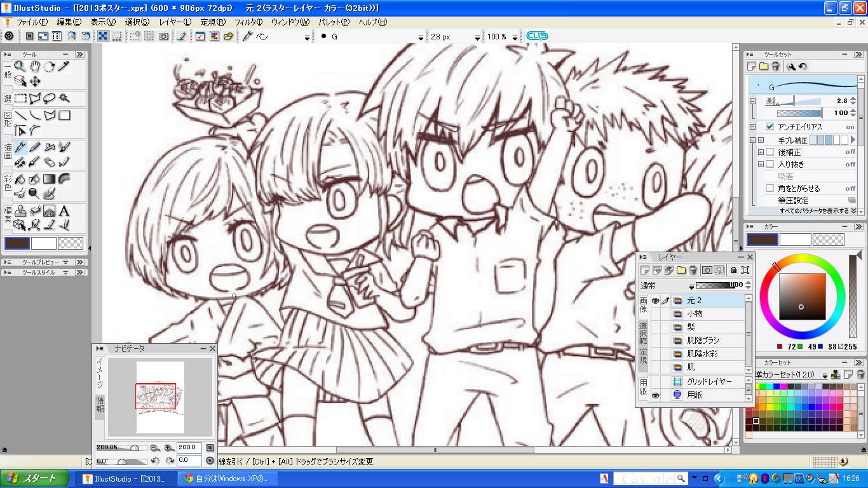
Task: Select the Eraser tool
Action: 50,161
